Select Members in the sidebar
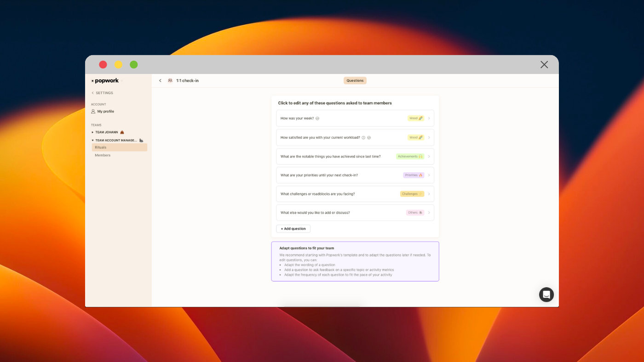The width and height of the screenshot is (644, 362). pos(102,155)
